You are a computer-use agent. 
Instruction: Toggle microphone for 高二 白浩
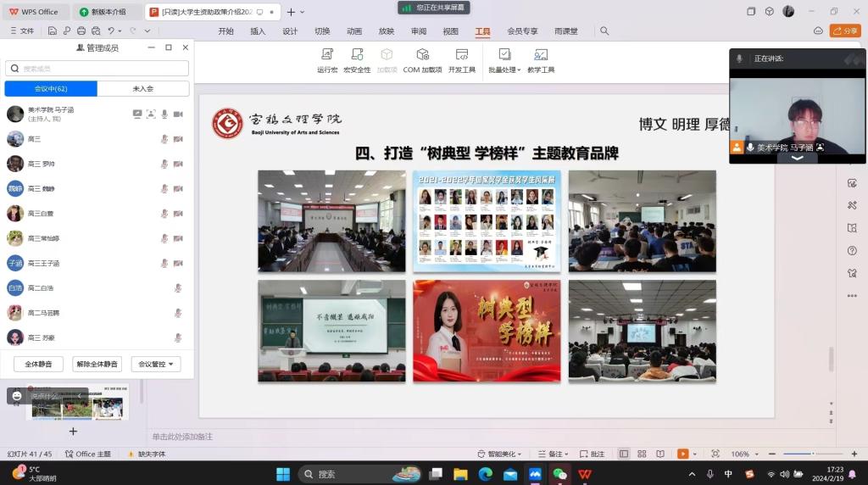click(178, 288)
